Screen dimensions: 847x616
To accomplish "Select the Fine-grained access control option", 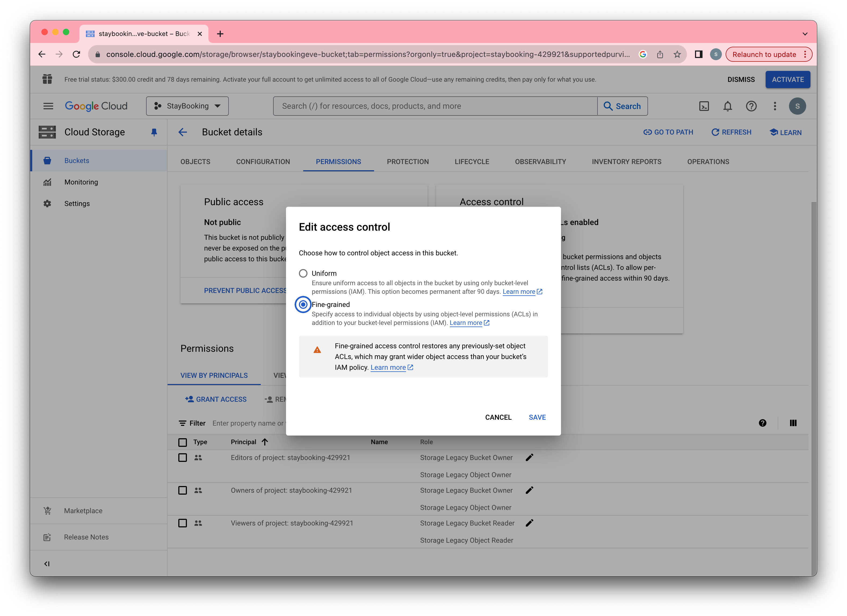I will (303, 304).
